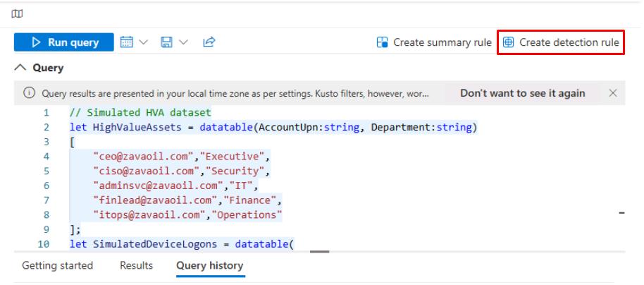
Task: Open the save options dropdown chevron
Action: [x=183, y=42]
